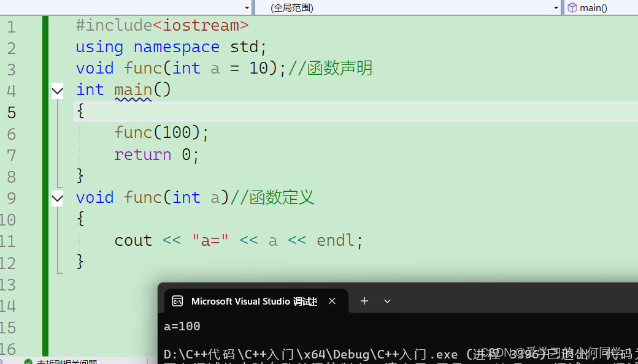Viewport: 638px width, 364px height.
Task: Click line number 1 in the gutter
Action: tap(12, 27)
